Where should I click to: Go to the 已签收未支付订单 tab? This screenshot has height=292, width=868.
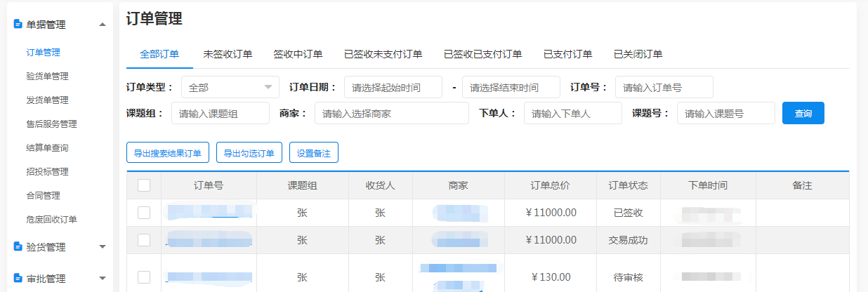pos(383,54)
